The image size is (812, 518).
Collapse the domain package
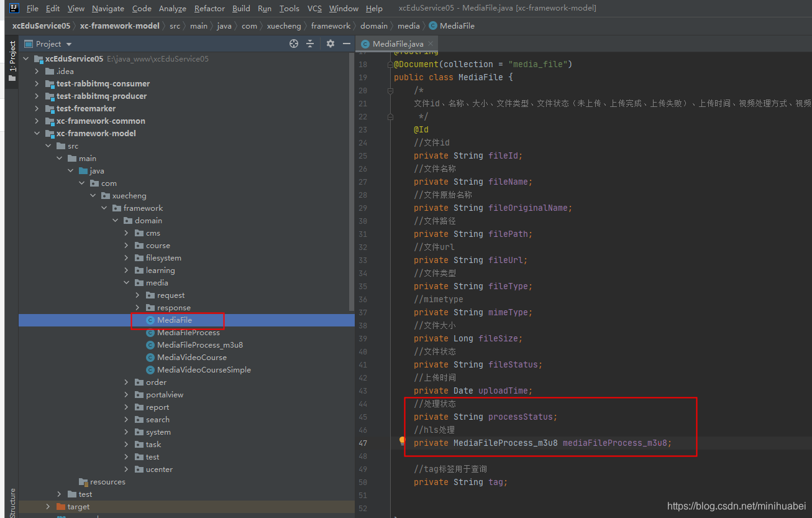coord(116,221)
